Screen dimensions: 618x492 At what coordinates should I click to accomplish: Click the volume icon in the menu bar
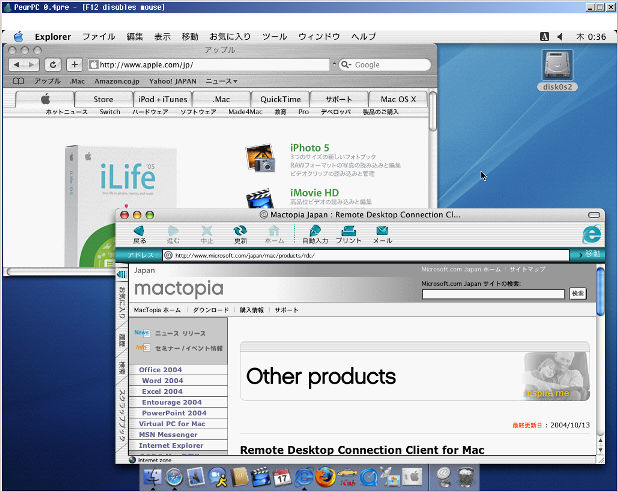click(x=559, y=37)
